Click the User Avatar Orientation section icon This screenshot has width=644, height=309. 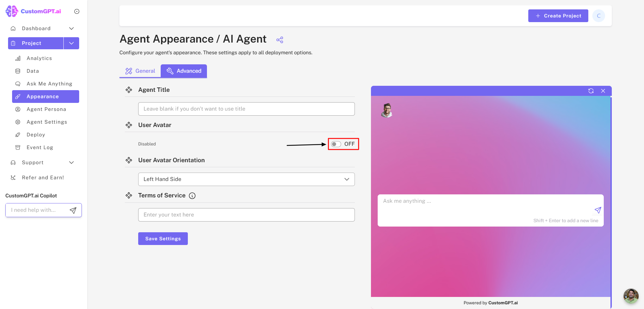tap(129, 160)
